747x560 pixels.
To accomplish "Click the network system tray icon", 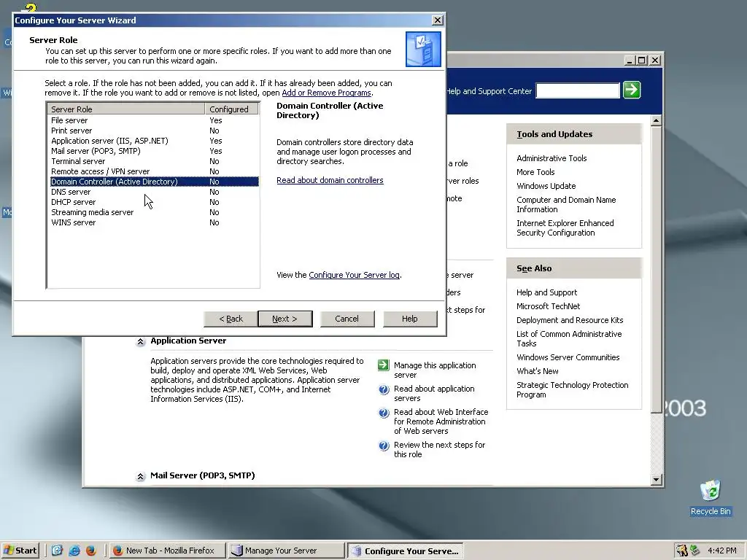I will point(695,551).
